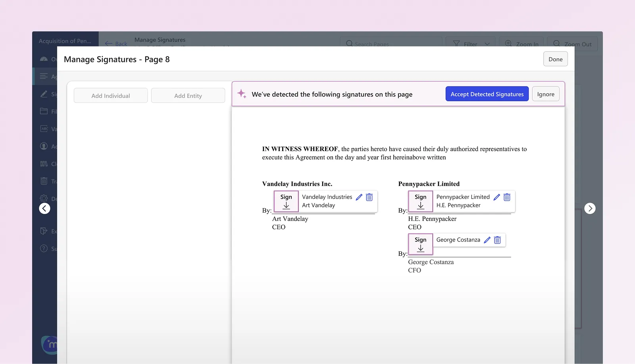Ignore detected signatures
Screen dimensions: 635x364
(x=546, y=94)
